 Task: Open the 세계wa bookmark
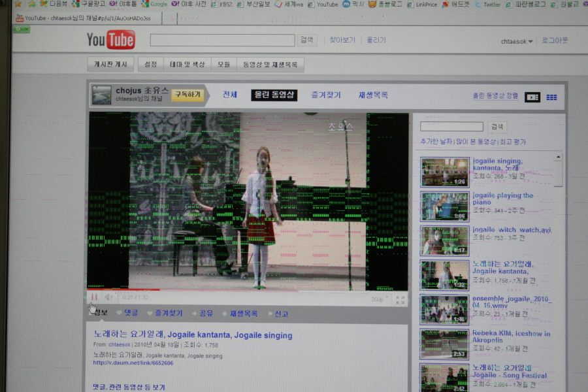[x=289, y=4]
